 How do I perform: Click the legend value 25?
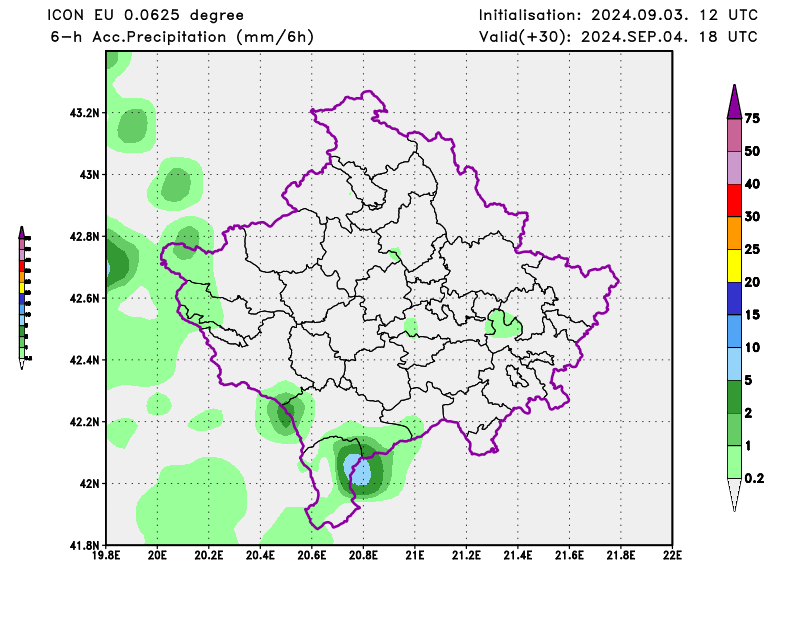[752, 250]
